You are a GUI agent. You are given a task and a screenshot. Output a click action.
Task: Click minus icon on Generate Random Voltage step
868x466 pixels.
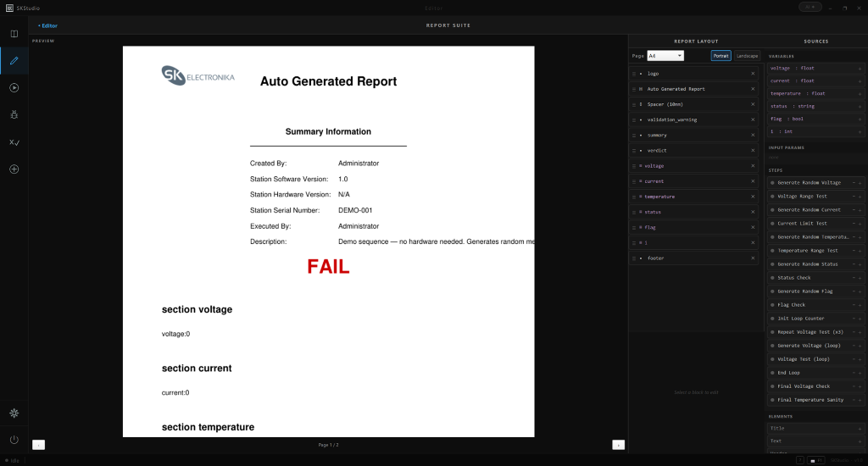click(x=854, y=183)
